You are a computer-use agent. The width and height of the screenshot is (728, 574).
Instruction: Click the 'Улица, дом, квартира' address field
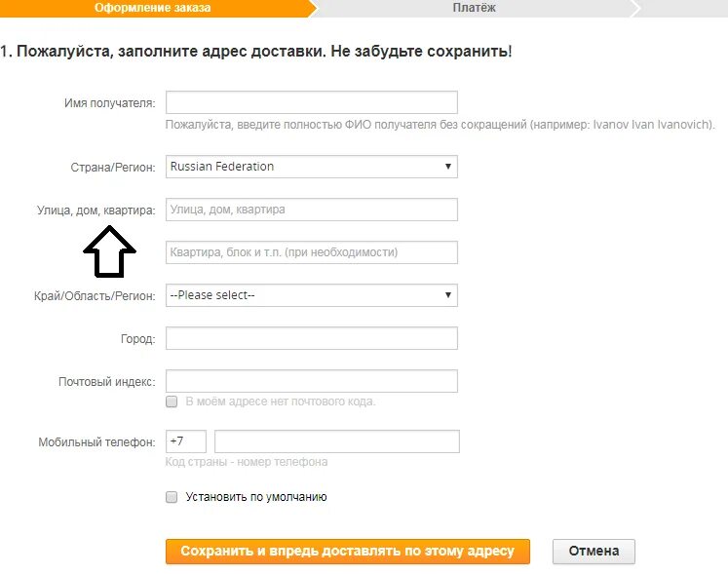pos(312,210)
